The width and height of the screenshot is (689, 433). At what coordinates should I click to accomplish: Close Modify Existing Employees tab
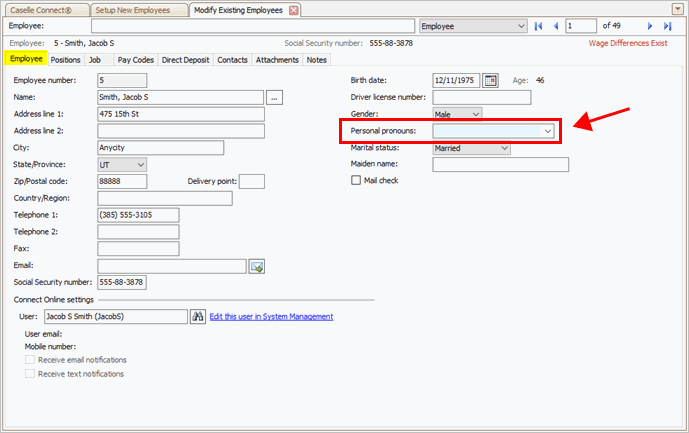pyautogui.click(x=293, y=10)
